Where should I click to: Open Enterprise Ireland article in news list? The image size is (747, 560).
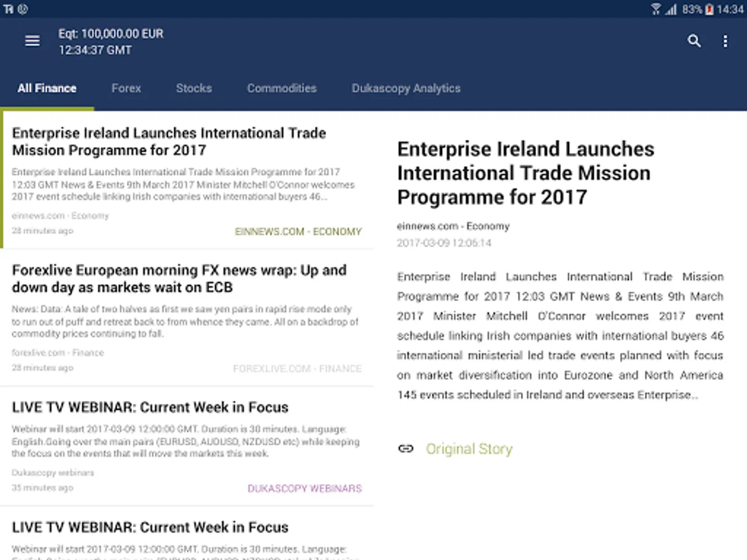187,180
